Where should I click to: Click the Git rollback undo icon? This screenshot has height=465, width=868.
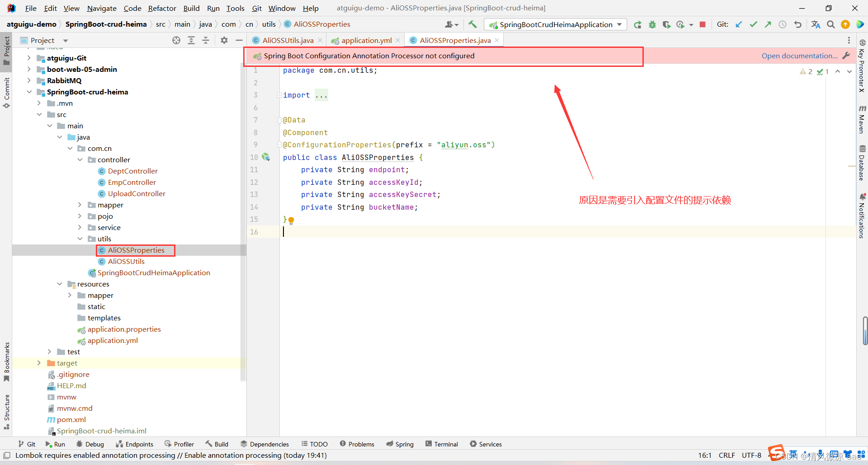click(x=797, y=24)
